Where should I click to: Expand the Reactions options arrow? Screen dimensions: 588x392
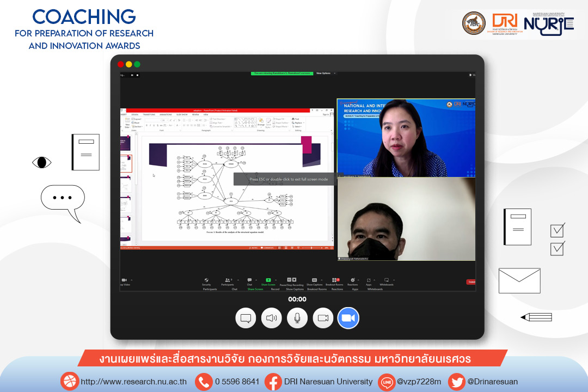click(358, 280)
